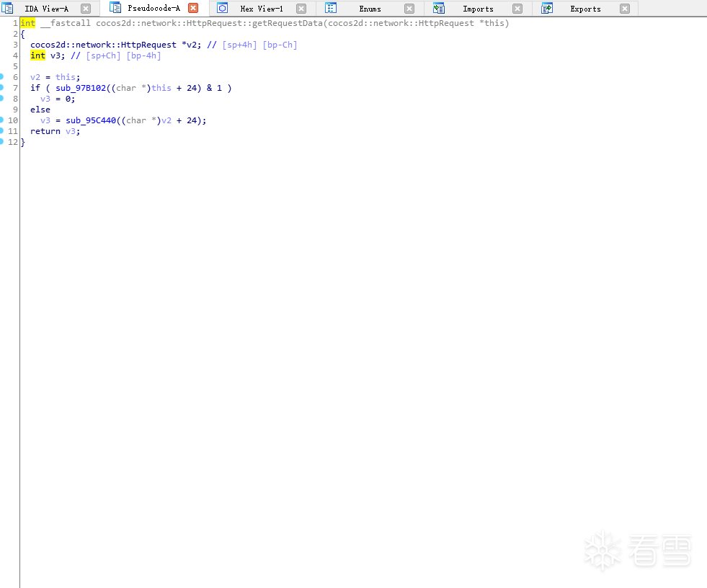Click line number 10 in the gutter
The height and width of the screenshot is (588, 707).
pos(13,120)
